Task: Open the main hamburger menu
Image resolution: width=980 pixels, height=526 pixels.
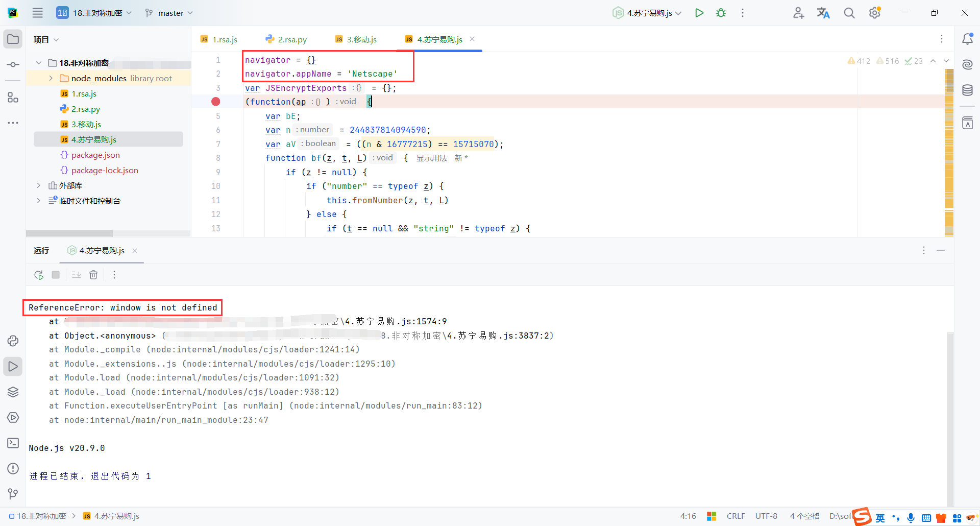Action: pyautogui.click(x=38, y=13)
